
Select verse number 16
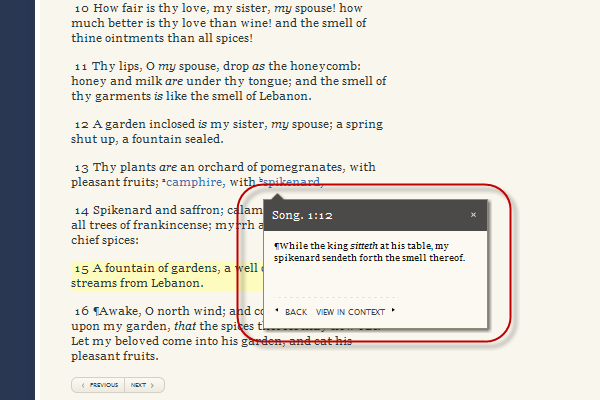(80, 311)
